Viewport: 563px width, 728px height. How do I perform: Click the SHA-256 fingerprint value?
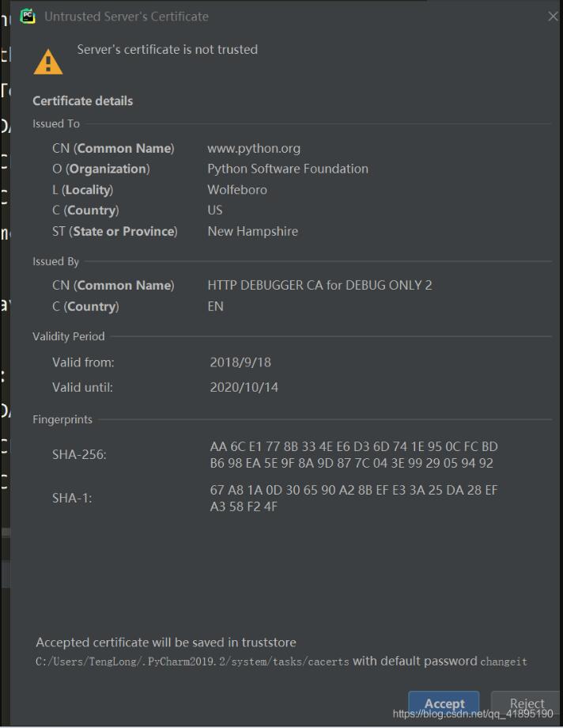(x=353, y=455)
